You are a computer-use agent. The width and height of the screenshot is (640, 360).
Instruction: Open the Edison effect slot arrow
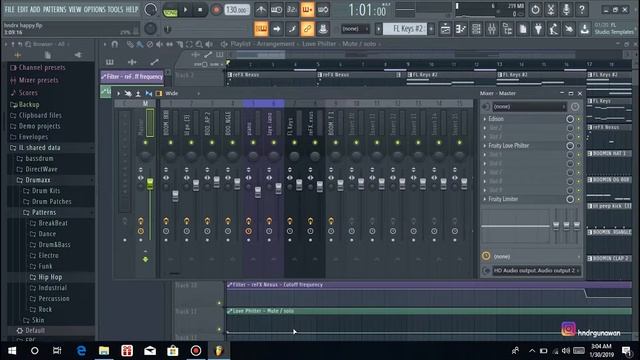click(x=485, y=119)
